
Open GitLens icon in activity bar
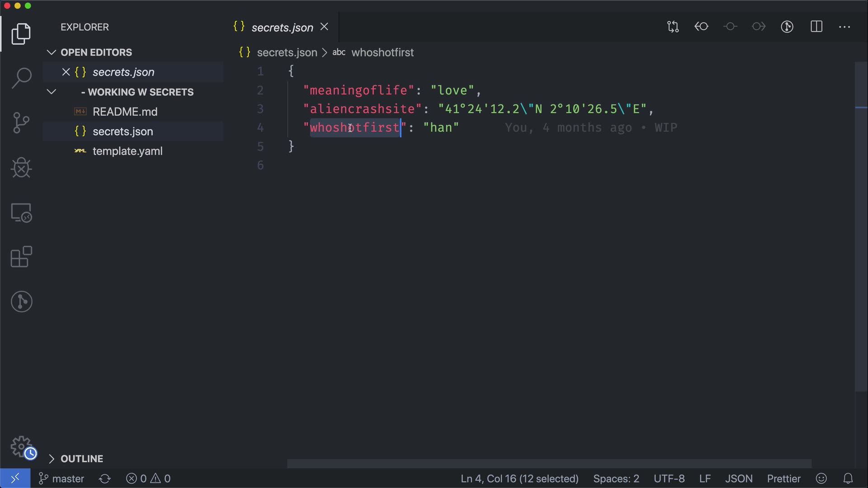pyautogui.click(x=21, y=301)
